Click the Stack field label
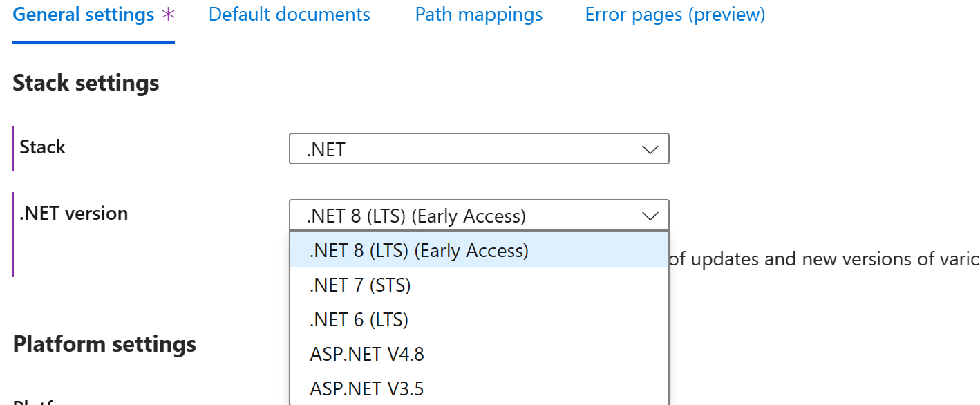The height and width of the screenshot is (405, 980). pyautogui.click(x=43, y=147)
